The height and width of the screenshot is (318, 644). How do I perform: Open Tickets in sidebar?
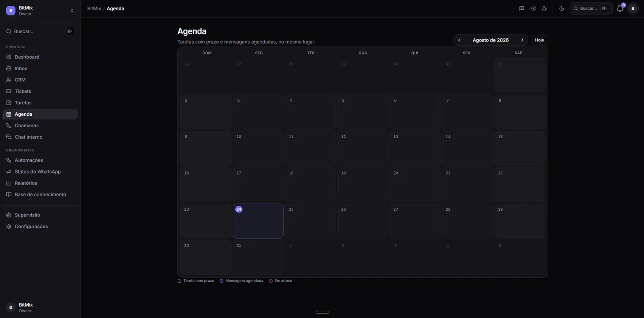(40, 91)
